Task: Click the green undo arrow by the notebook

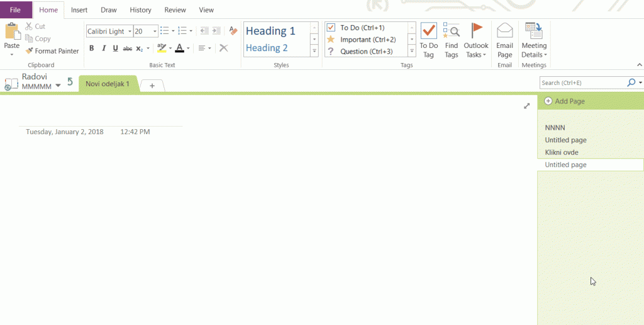Action: pyautogui.click(x=70, y=81)
